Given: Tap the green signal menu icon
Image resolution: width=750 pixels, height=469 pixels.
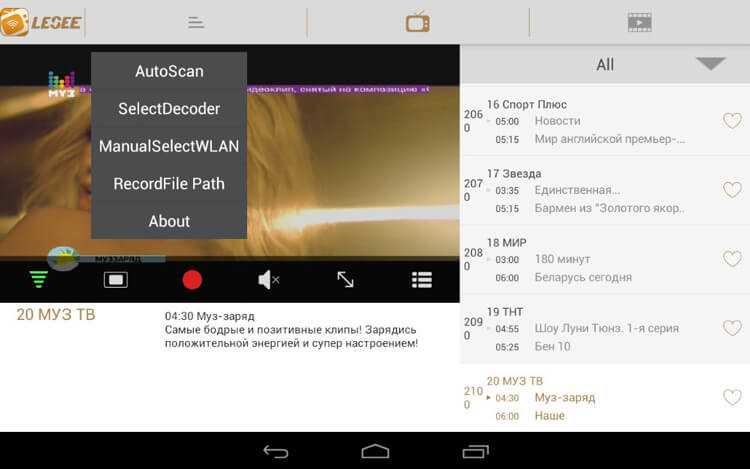Looking at the screenshot, I should click(38, 280).
